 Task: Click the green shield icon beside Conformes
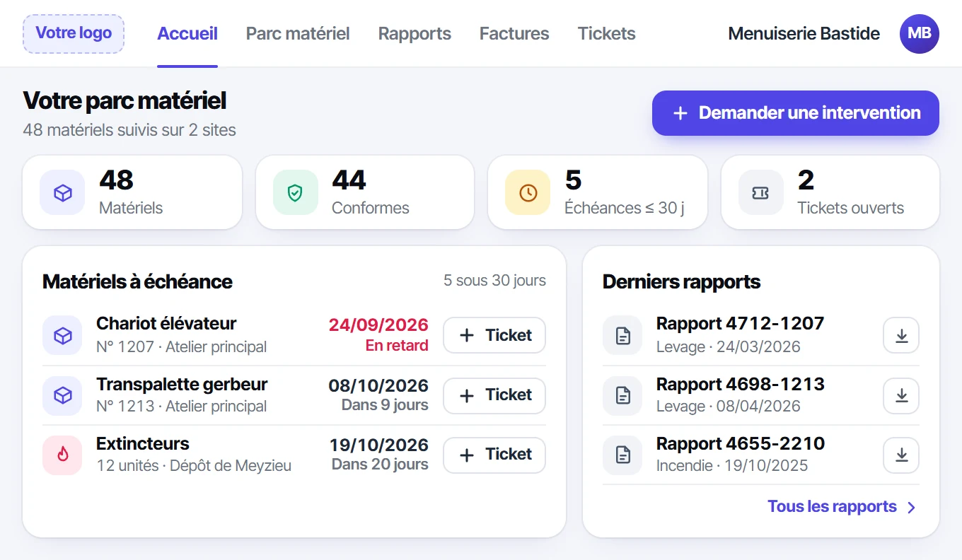pyautogui.click(x=295, y=192)
